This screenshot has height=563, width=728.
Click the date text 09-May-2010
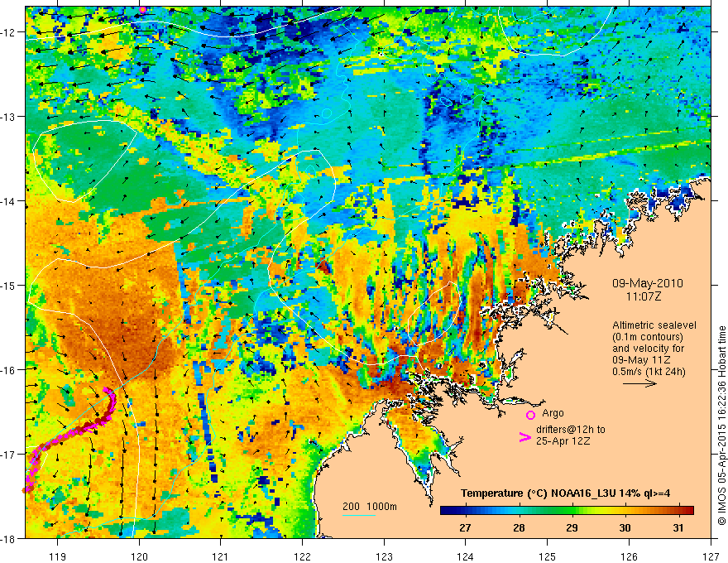coord(648,283)
